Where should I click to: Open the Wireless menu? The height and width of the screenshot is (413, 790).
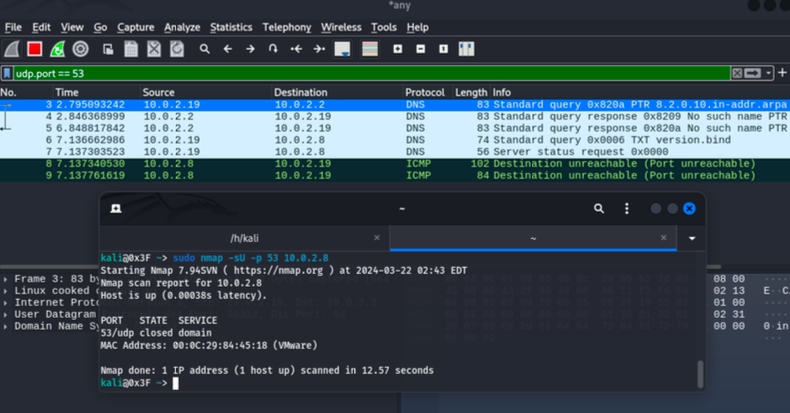(x=341, y=27)
